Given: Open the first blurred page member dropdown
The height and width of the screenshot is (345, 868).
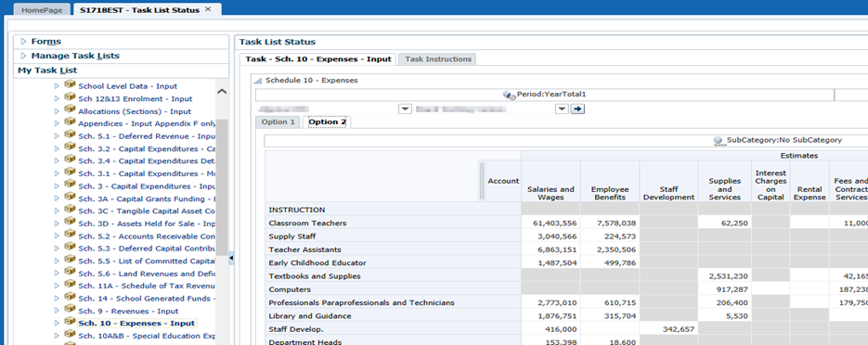Looking at the screenshot, I should (405, 109).
